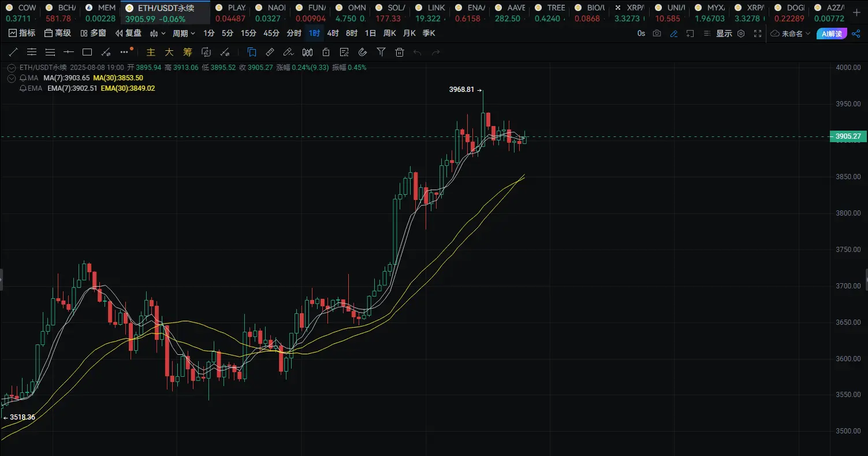Collapse the MA indicator legend
This screenshot has width=868, height=456.
12,78
